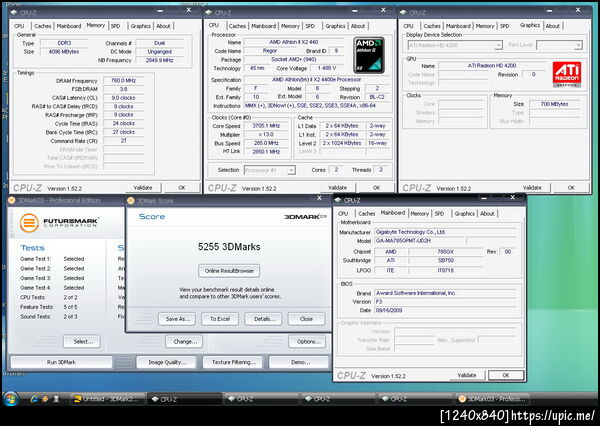Click the Name field AMD Athlon II X2 440
The width and height of the screenshot is (600, 426).
[293, 42]
